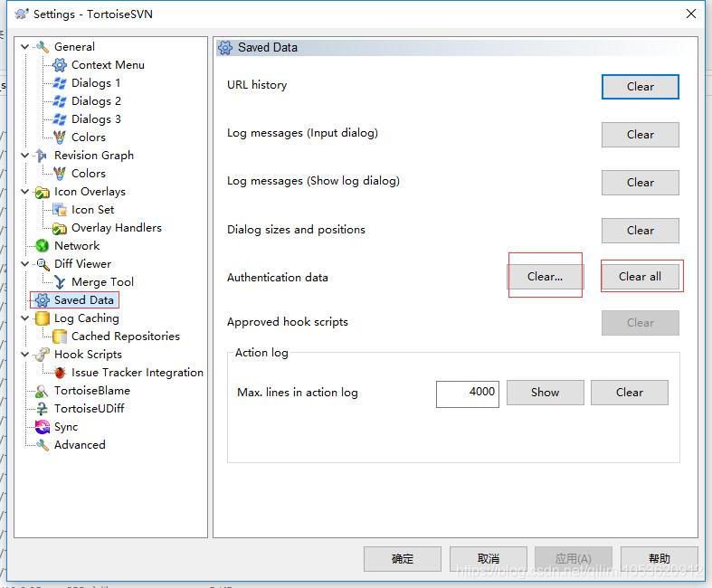Open the Merge Tool settings page

102,282
